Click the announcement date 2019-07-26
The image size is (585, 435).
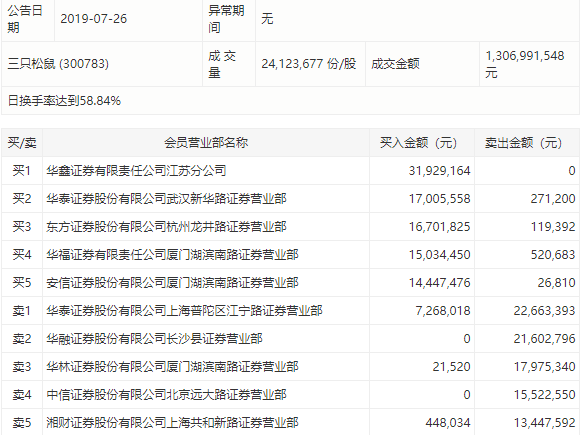94,19
